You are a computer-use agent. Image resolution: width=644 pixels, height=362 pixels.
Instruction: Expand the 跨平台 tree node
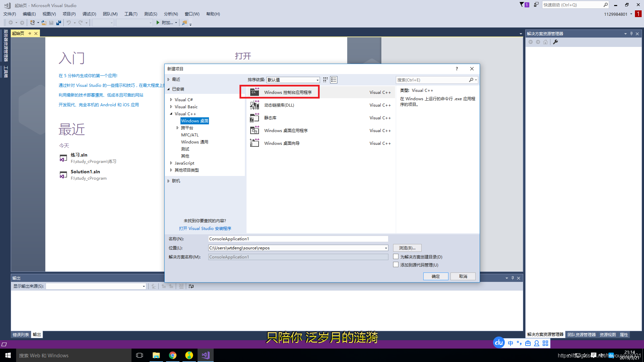pos(177,128)
